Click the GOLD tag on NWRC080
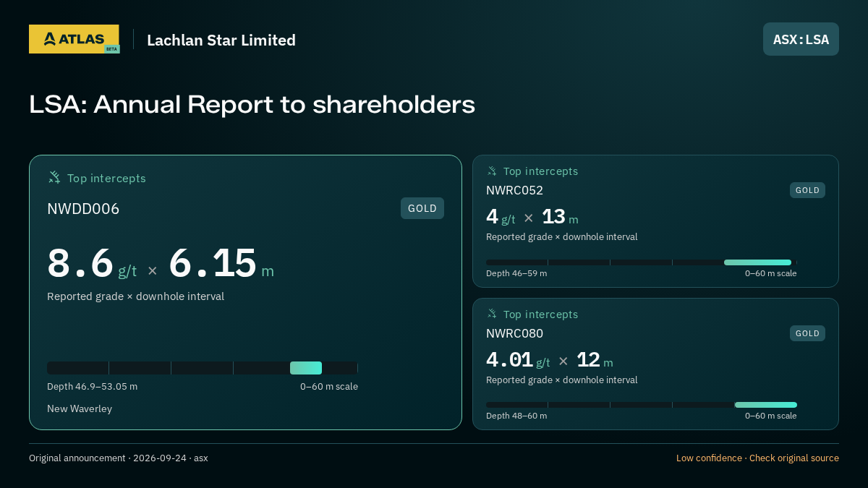Image resolution: width=868 pixels, height=488 pixels. (807, 333)
